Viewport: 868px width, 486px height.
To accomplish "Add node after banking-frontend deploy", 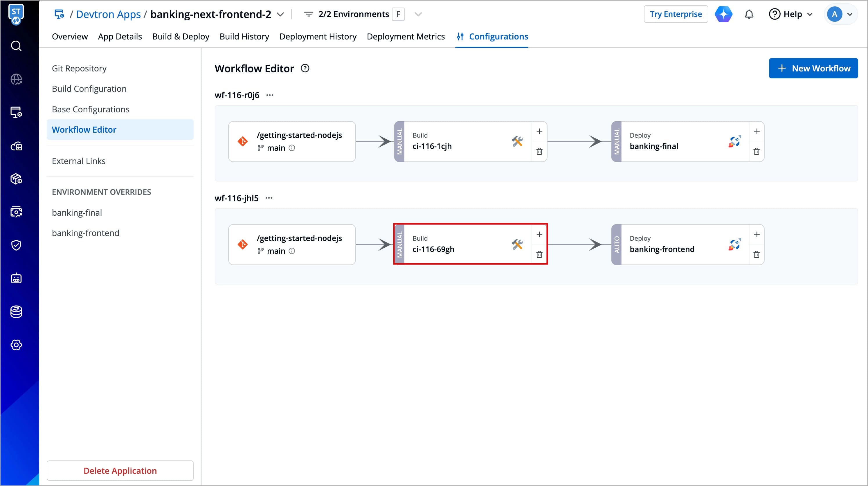I will click(757, 234).
